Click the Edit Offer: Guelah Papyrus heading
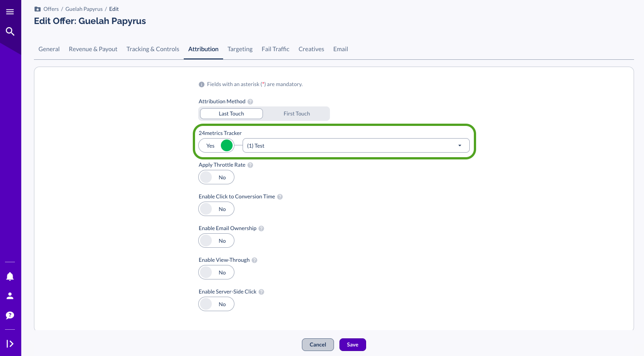This screenshot has height=356, width=644. pyautogui.click(x=90, y=21)
